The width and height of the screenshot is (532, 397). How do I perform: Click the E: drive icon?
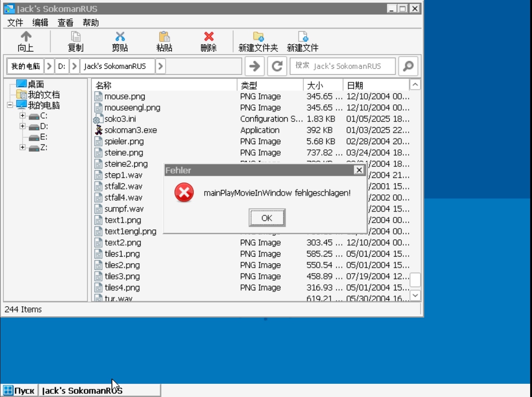pos(34,137)
